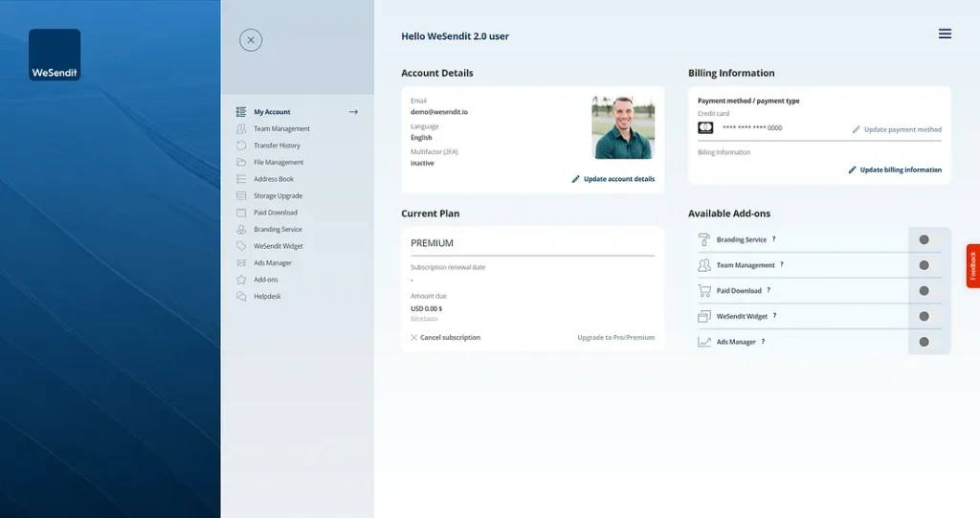This screenshot has width=980, height=518.
Task: Click the WeSendit Widget windows icon in Add-ons
Action: click(704, 317)
